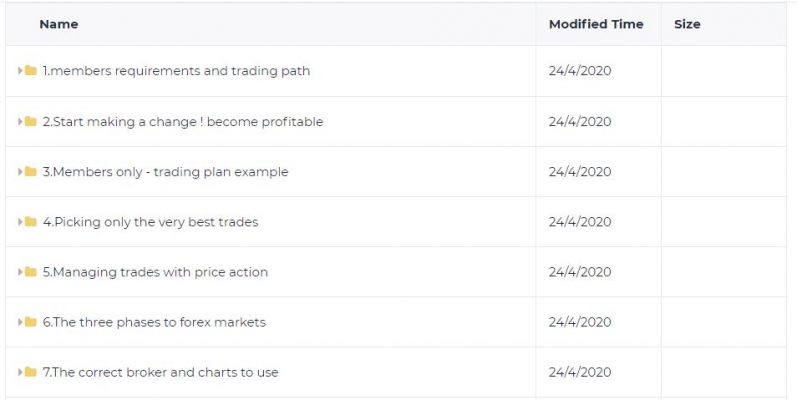Expand arrow beside The three phases to forex markets
Image resolution: width=797 pixels, height=400 pixels.
point(20,322)
